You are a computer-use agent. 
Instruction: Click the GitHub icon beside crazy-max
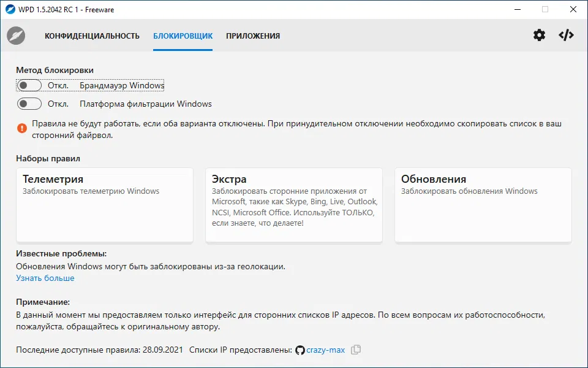click(x=300, y=350)
